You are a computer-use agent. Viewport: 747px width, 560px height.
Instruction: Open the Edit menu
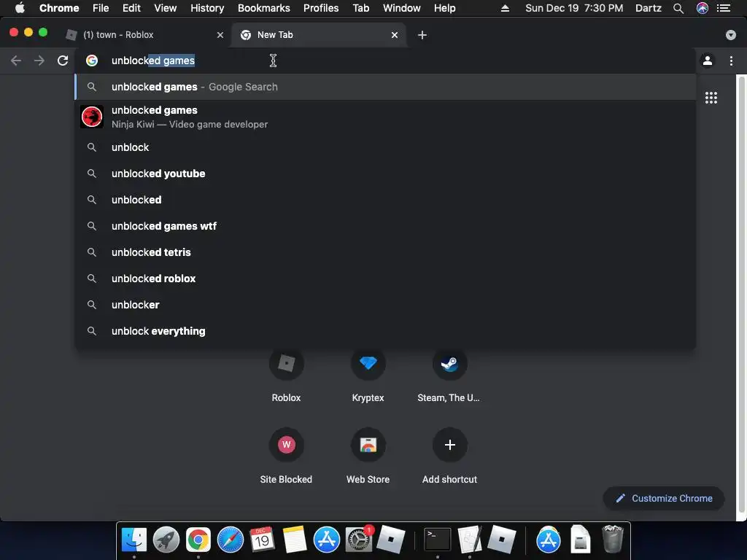coord(131,8)
